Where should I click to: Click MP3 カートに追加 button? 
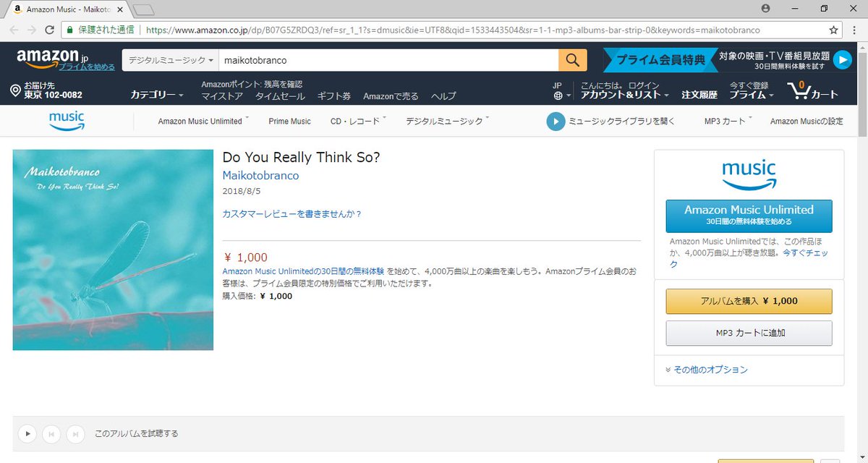(x=749, y=334)
